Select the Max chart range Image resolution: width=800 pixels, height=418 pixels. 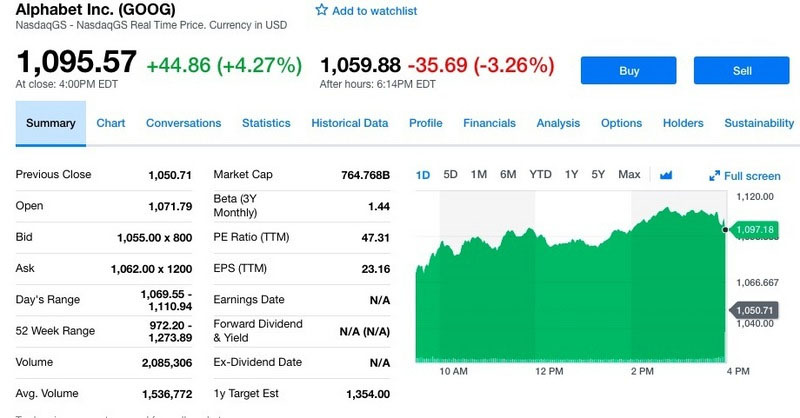tap(629, 175)
